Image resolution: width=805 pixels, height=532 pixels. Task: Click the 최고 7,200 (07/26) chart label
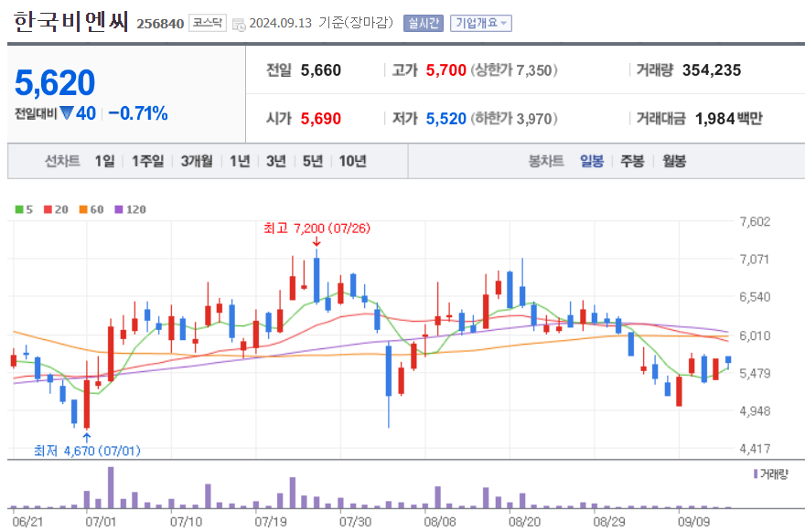point(317,229)
